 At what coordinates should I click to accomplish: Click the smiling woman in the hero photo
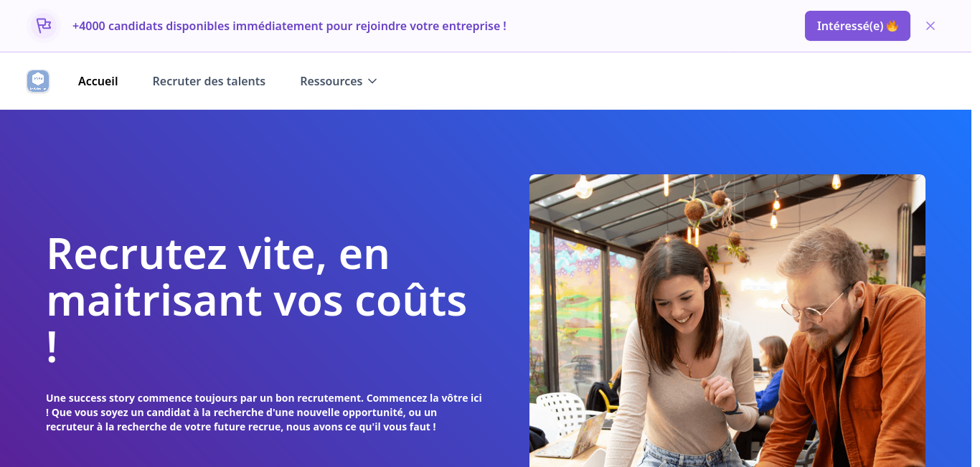point(682,352)
